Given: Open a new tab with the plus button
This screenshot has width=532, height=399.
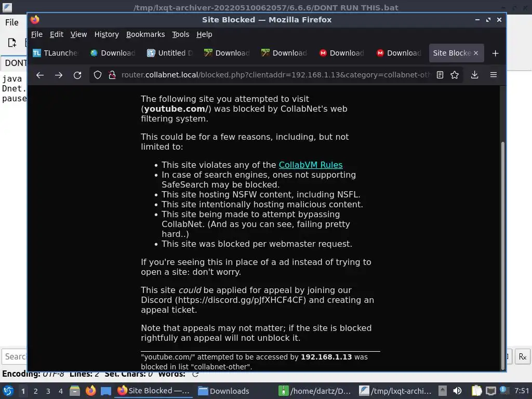Looking at the screenshot, I should [495, 54].
